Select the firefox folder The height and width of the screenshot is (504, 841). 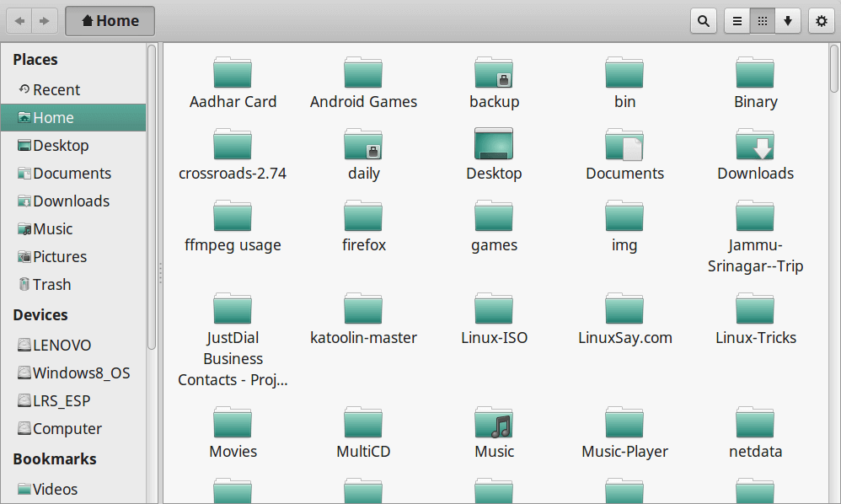(x=363, y=227)
